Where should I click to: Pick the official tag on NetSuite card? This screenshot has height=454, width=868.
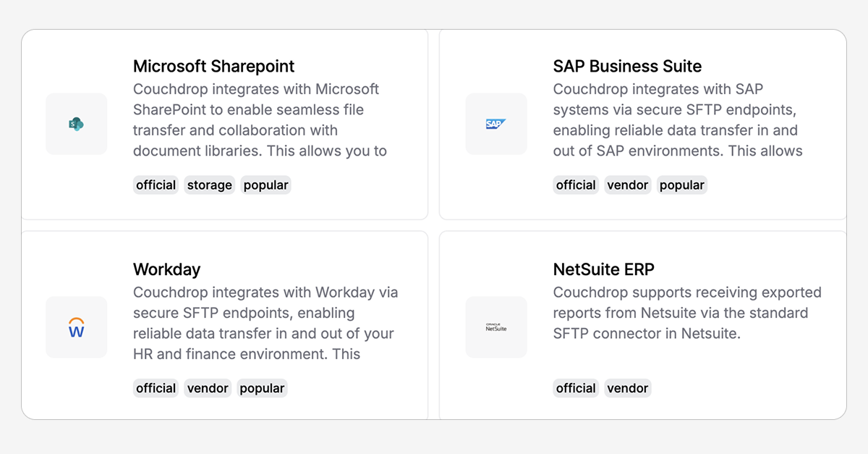click(x=576, y=388)
